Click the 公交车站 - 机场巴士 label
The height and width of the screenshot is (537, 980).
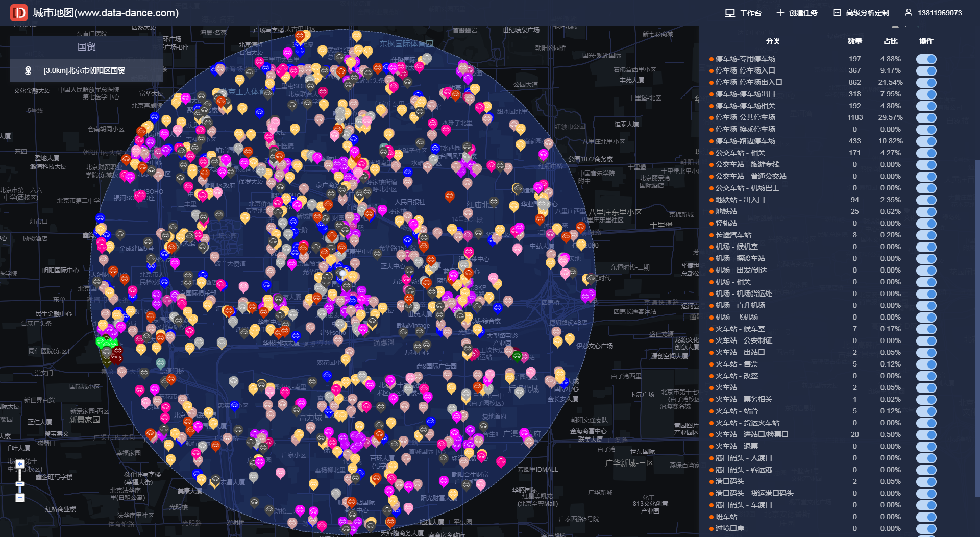point(747,188)
